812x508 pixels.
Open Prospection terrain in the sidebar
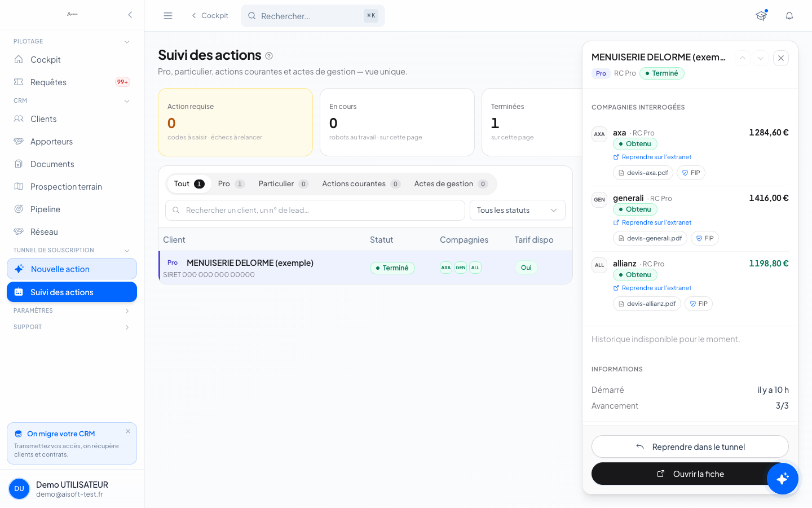(72, 187)
